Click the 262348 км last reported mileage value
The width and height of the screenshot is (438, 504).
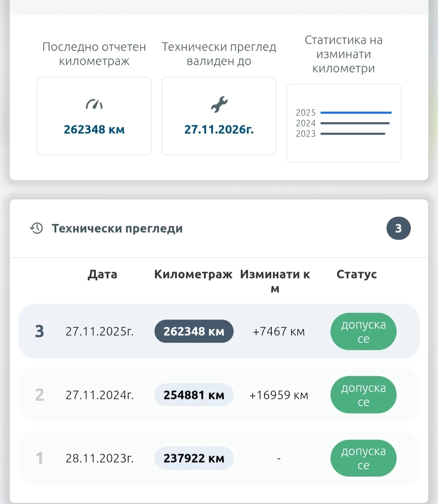coord(94,130)
